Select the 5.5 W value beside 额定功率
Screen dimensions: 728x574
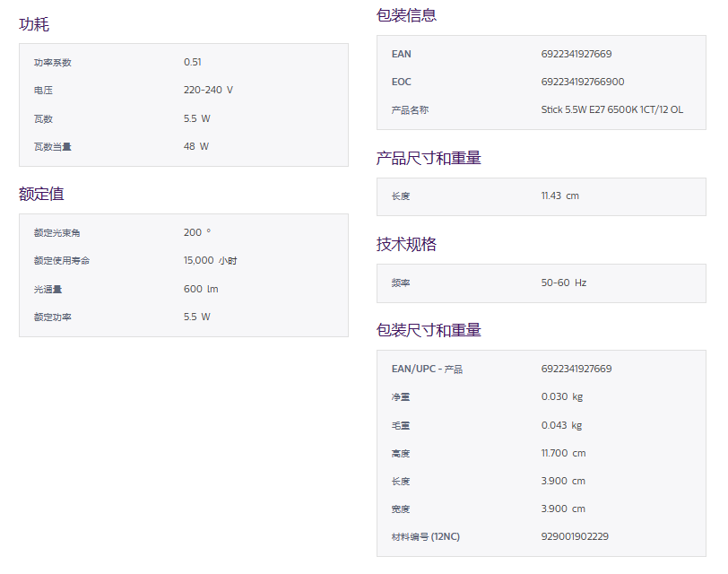197,317
